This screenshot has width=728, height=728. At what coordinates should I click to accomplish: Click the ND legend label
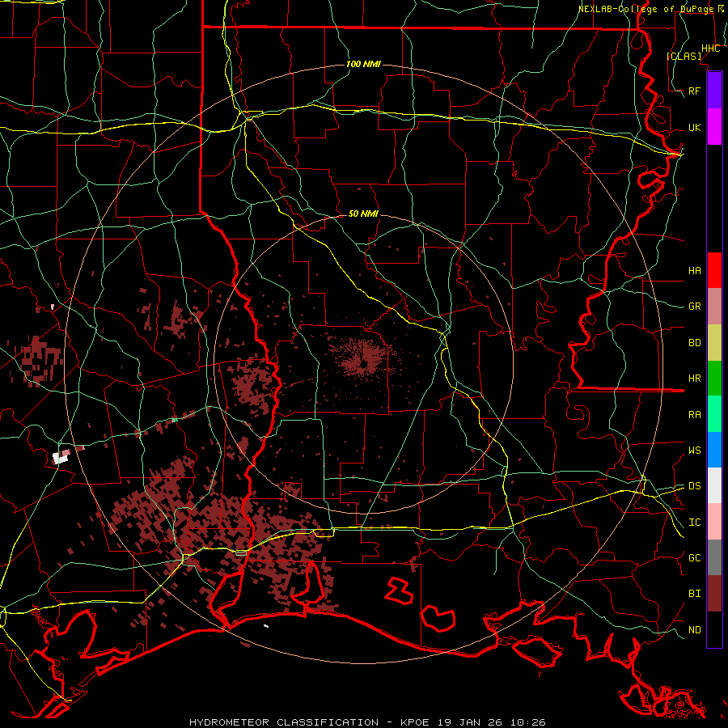tap(695, 630)
